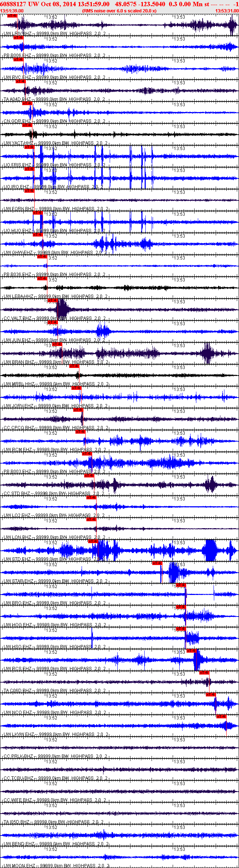Viewport: 239px width, 868px height.
Task: Select the UO.IRO.EHZ station label
Action: 16,187
